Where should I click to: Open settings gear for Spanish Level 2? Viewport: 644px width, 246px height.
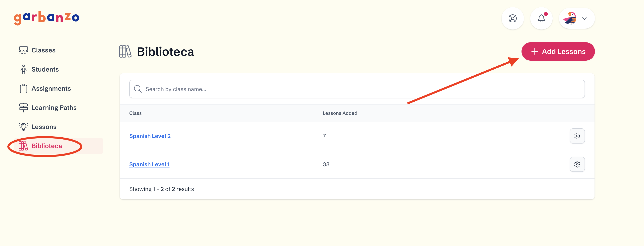[577, 136]
